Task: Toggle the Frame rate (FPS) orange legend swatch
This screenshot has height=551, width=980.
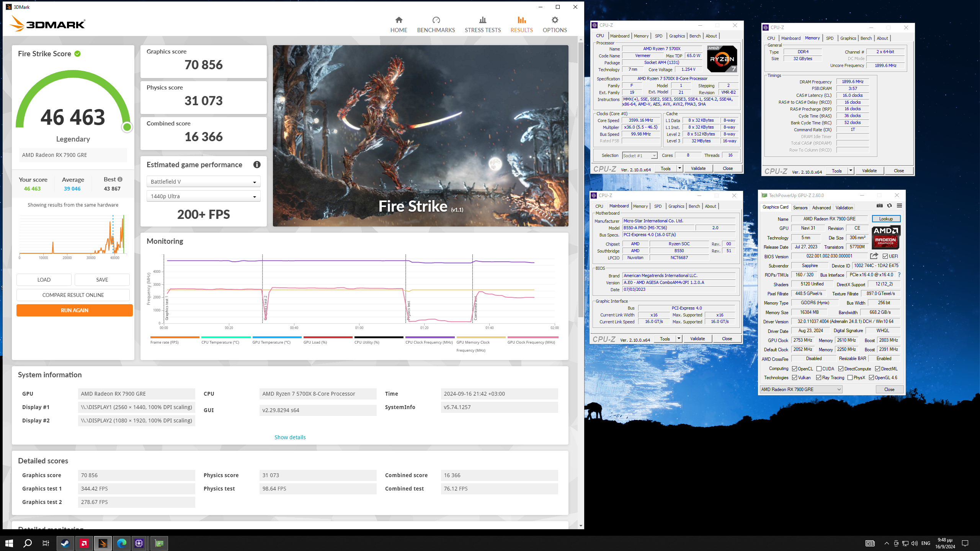Action: [175, 337]
